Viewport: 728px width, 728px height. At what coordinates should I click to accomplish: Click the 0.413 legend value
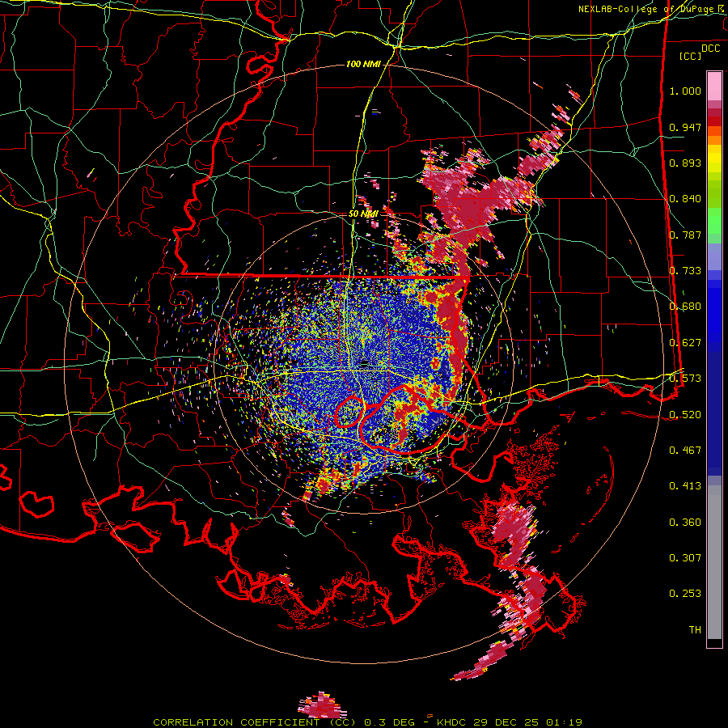pyautogui.click(x=685, y=486)
